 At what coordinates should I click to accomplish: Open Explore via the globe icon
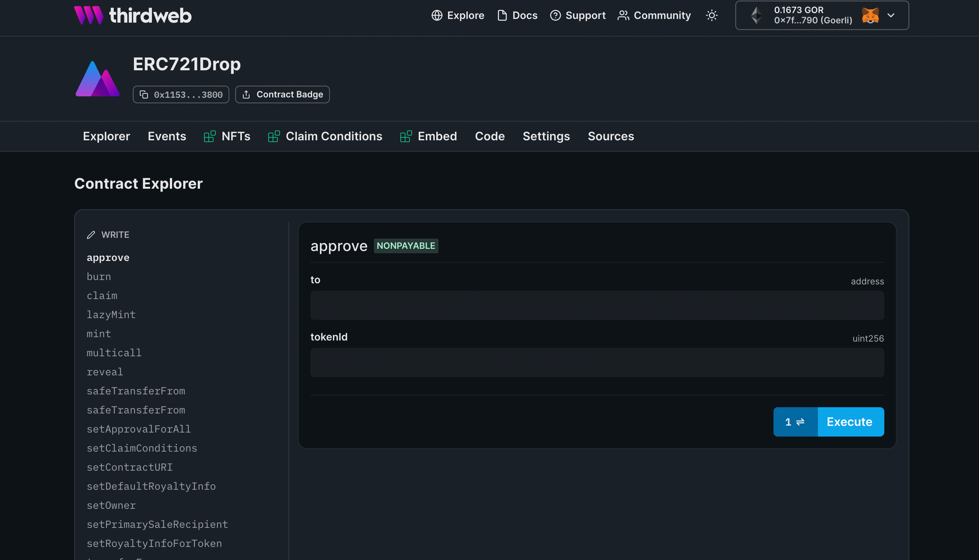coord(436,15)
